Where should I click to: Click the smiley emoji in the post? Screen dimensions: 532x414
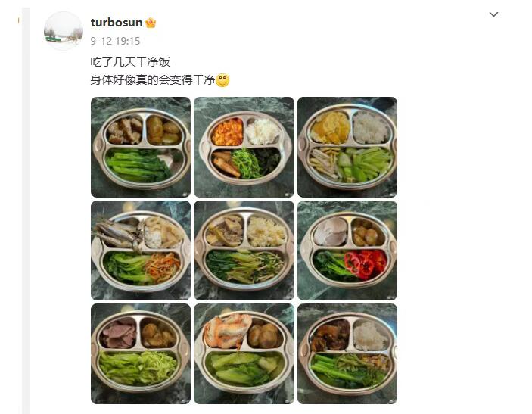222,80
